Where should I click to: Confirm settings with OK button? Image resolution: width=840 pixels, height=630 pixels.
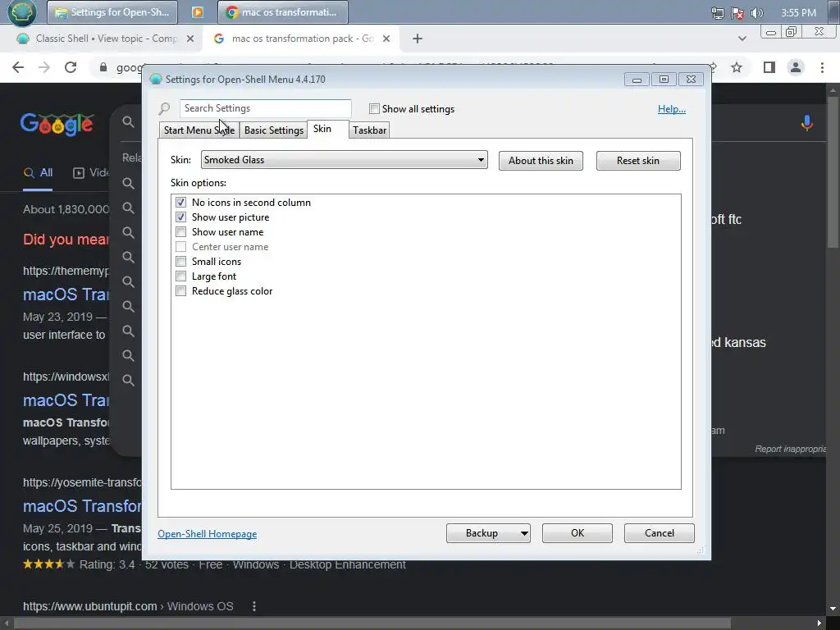[x=577, y=533]
